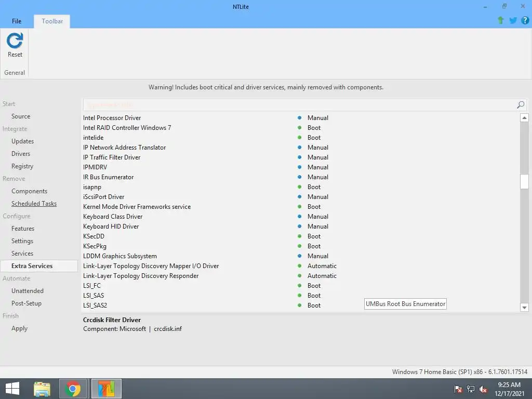Click the scrollbar up arrow

(524, 118)
